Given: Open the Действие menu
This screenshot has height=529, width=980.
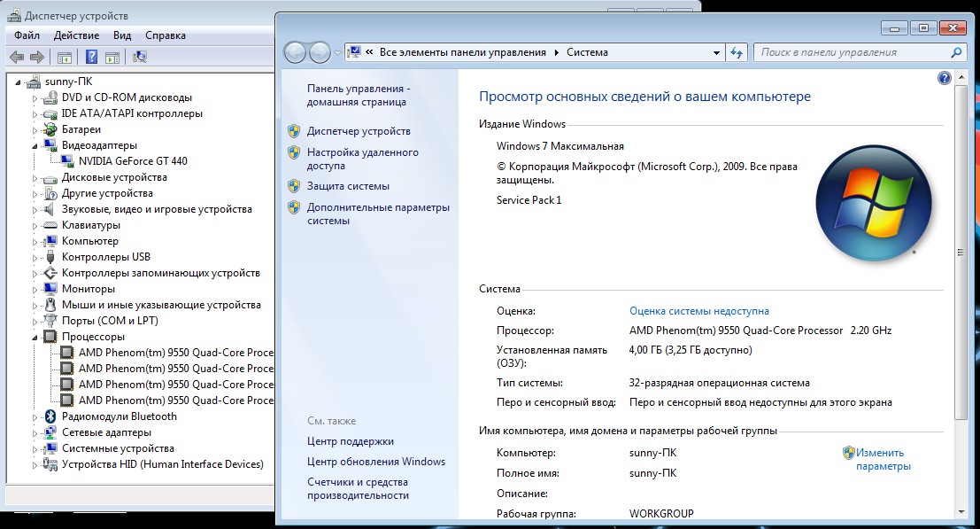Looking at the screenshot, I should [76, 35].
